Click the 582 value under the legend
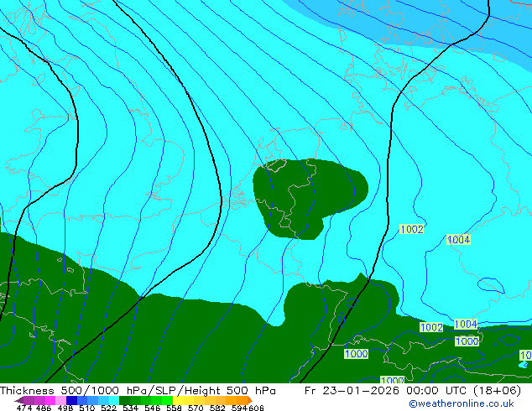This screenshot has height=411, width=532. (217, 408)
